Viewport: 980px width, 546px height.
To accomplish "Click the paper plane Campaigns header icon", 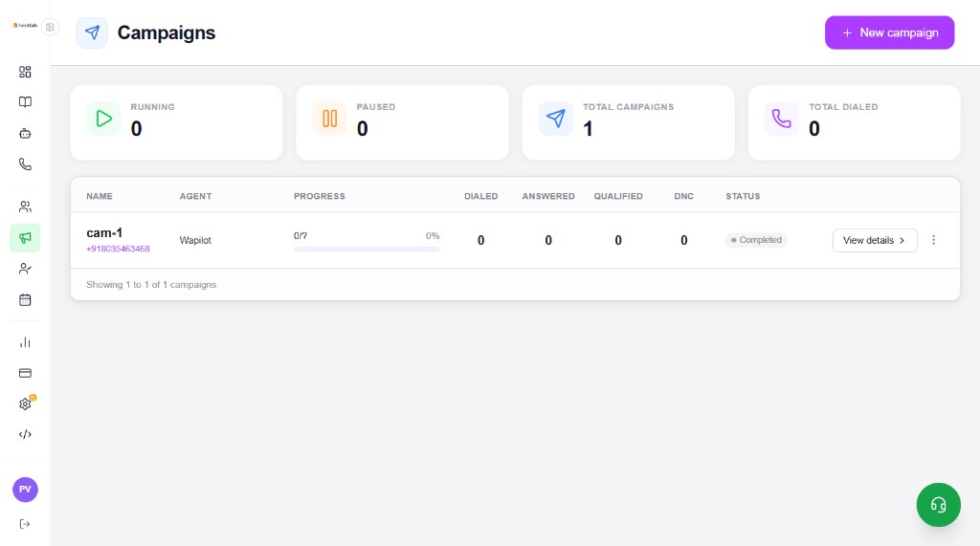I will [x=92, y=33].
